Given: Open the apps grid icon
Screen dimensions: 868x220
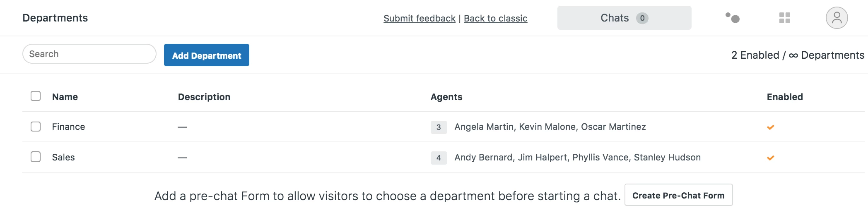Looking at the screenshot, I should (x=784, y=18).
